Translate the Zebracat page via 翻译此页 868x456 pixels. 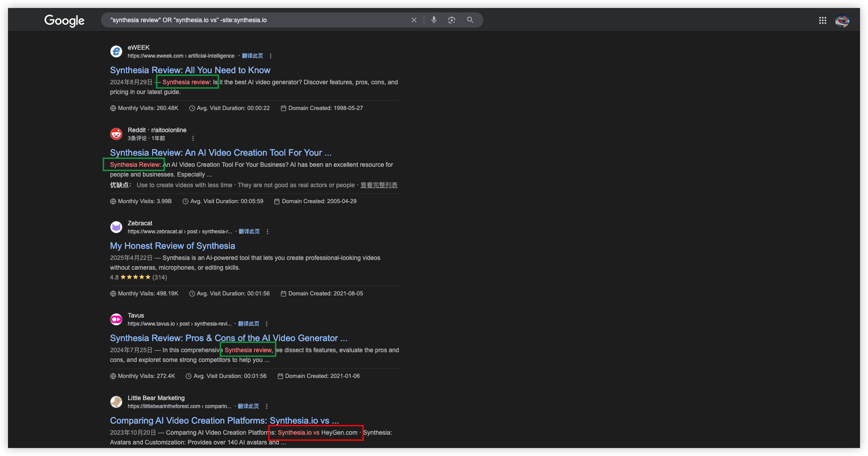249,232
